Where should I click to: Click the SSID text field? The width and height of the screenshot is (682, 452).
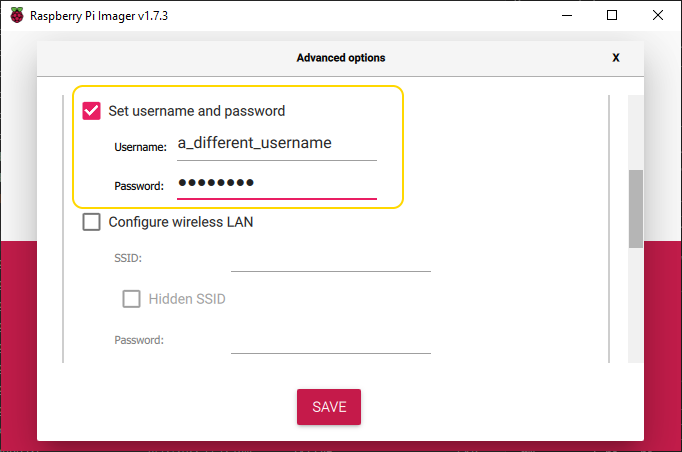[330, 258]
